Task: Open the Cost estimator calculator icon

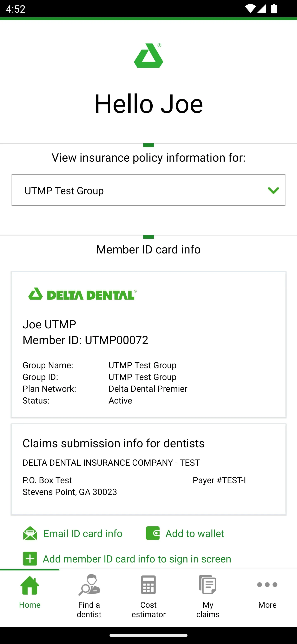Action: tap(148, 585)
